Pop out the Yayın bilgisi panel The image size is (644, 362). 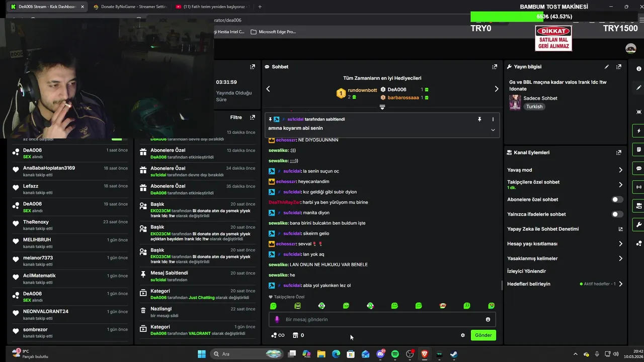[618, 66]
